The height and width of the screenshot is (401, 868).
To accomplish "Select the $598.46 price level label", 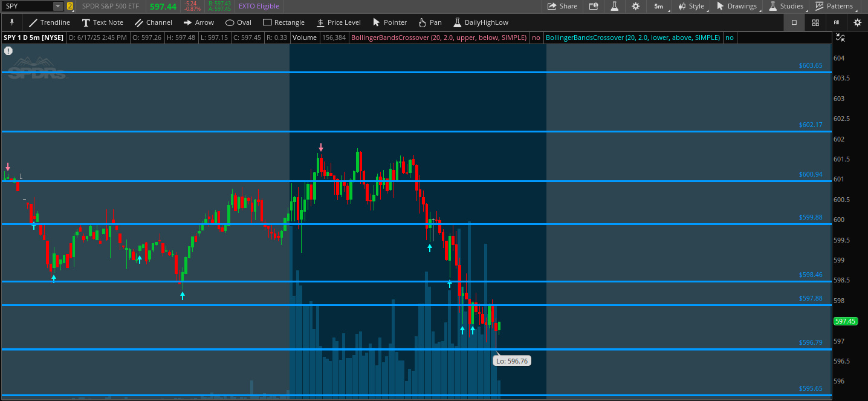I will point(811,275).
